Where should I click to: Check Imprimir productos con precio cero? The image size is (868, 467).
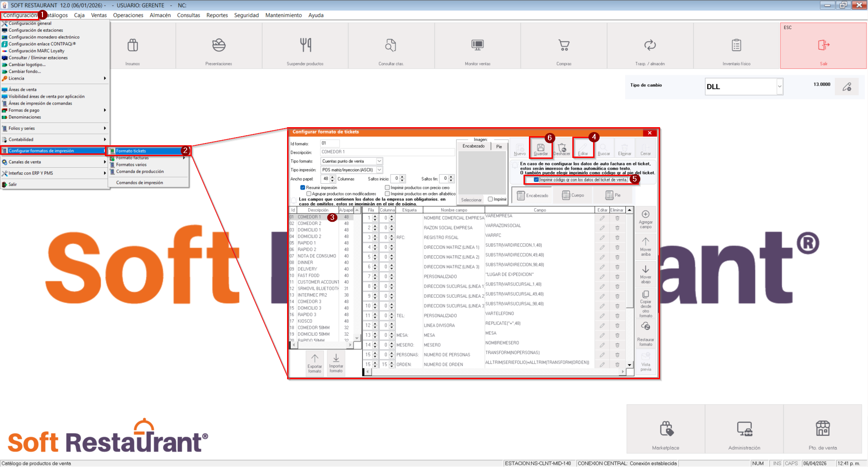coord(387,187)
